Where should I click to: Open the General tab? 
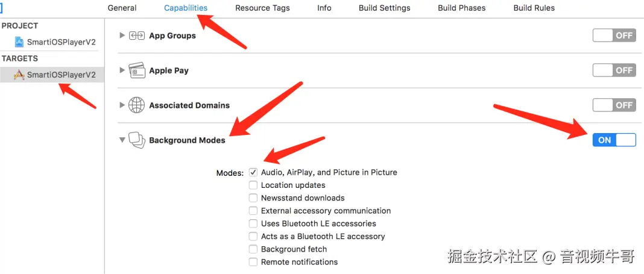click(x=122, y=8)
